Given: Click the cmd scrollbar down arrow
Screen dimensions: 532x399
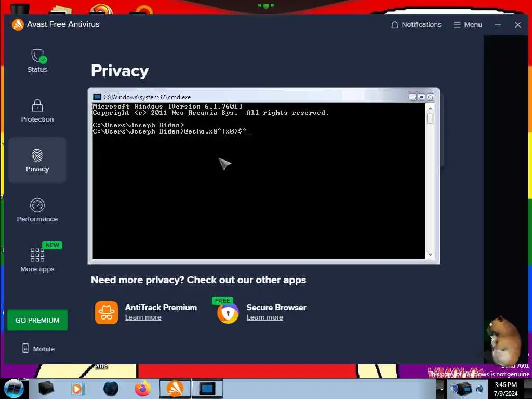Looking at the screenshot, I should [x=430, y=255].
